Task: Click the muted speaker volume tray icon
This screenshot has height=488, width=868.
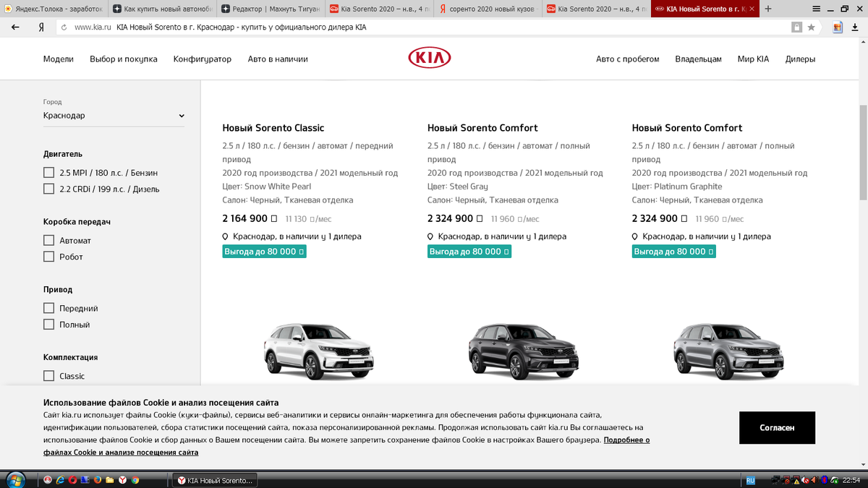Action: click(804, 481)
